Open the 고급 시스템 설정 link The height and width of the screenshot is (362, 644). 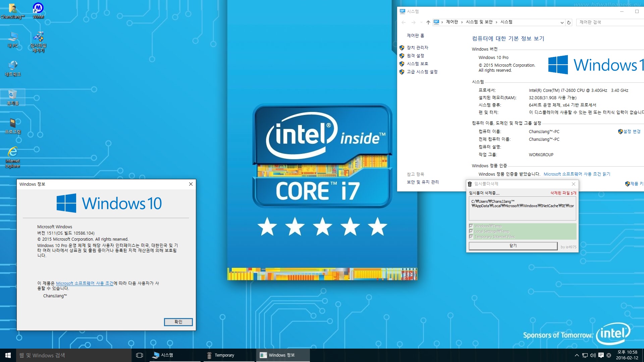tap(422, 72)
